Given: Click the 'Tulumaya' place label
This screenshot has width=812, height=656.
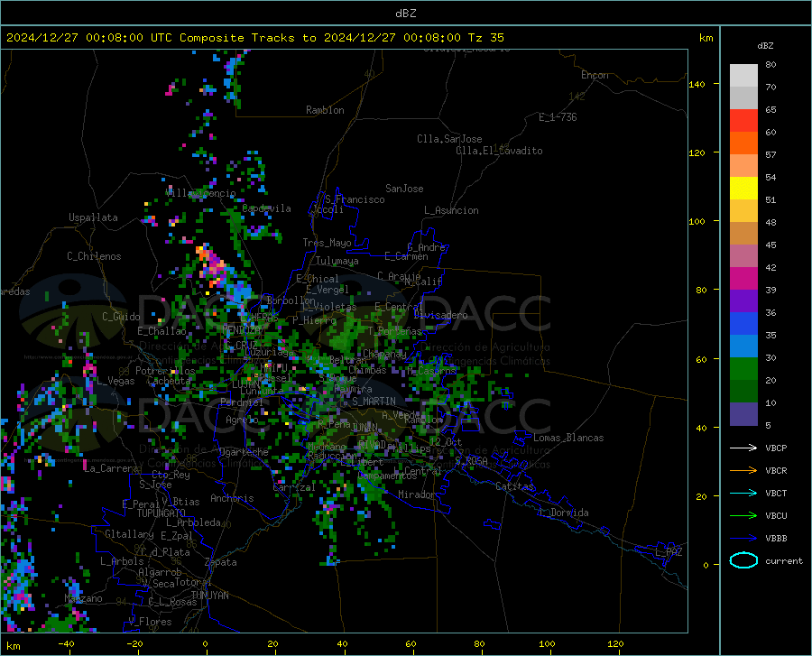Looking at the screenshot, I should 337,261.
